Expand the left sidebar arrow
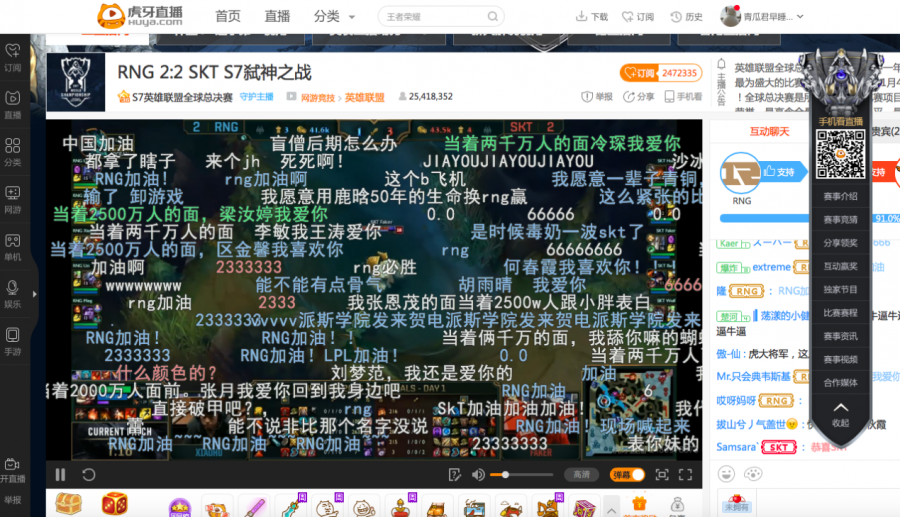Screen dimensions: 900x517 34,294
